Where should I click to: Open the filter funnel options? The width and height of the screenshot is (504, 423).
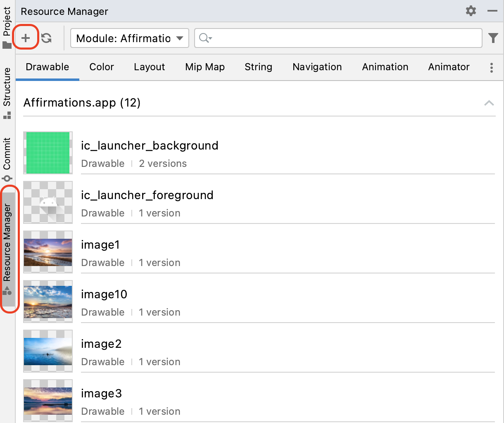click(x=493, y=38)
